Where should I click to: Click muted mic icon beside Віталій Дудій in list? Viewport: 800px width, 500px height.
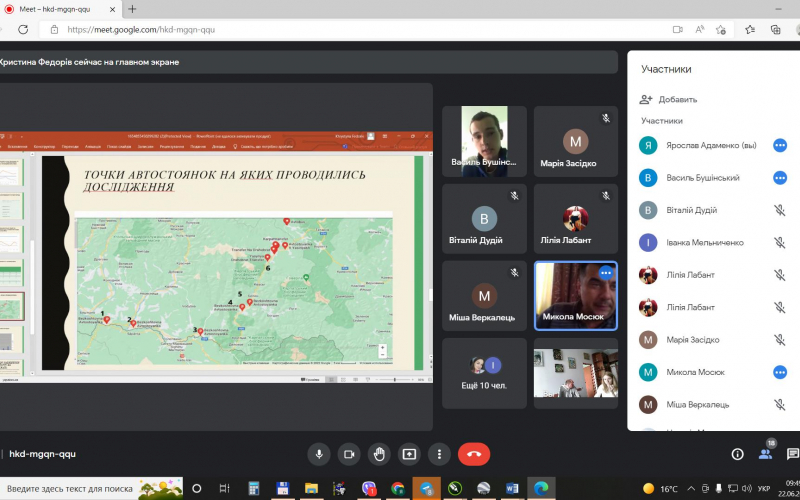780,210
